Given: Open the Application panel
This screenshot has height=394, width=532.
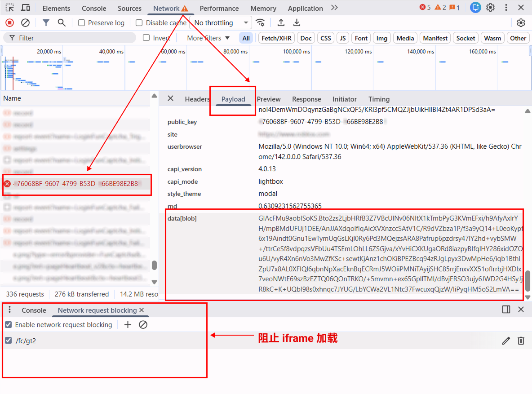Looking at the screenshot, I should 305,8.
